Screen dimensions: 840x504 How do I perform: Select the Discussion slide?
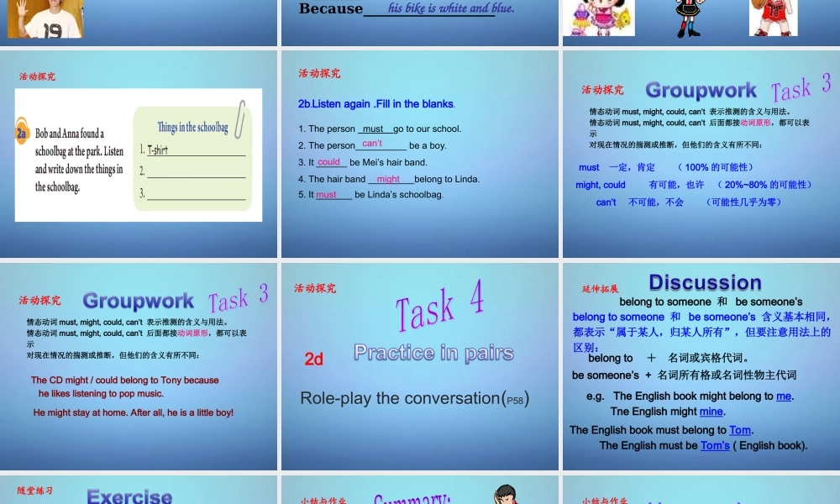[701, 366]
